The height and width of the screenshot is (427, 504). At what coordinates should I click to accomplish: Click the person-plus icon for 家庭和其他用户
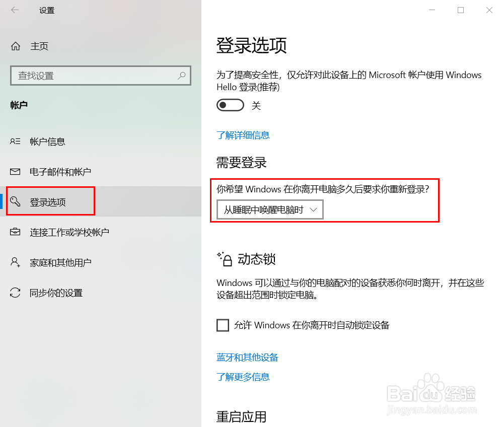(15, 262)
